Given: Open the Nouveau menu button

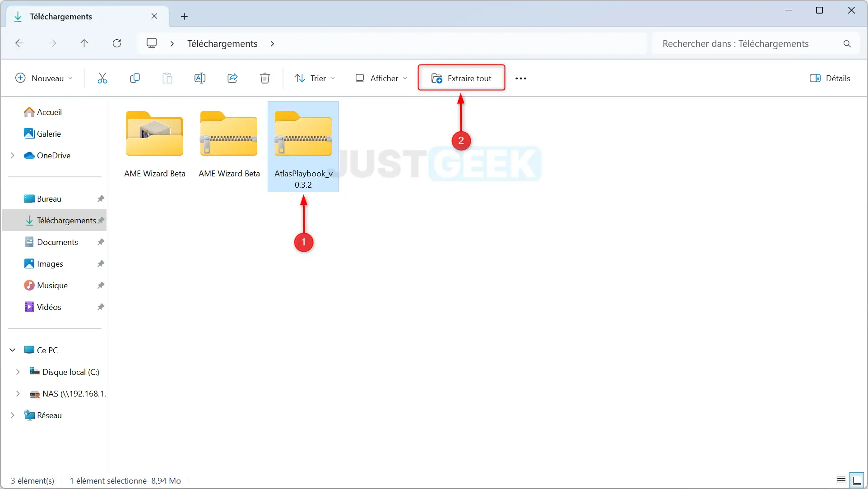Looking at the screenshot, I should pyautogui.click(x=44, y=78).
